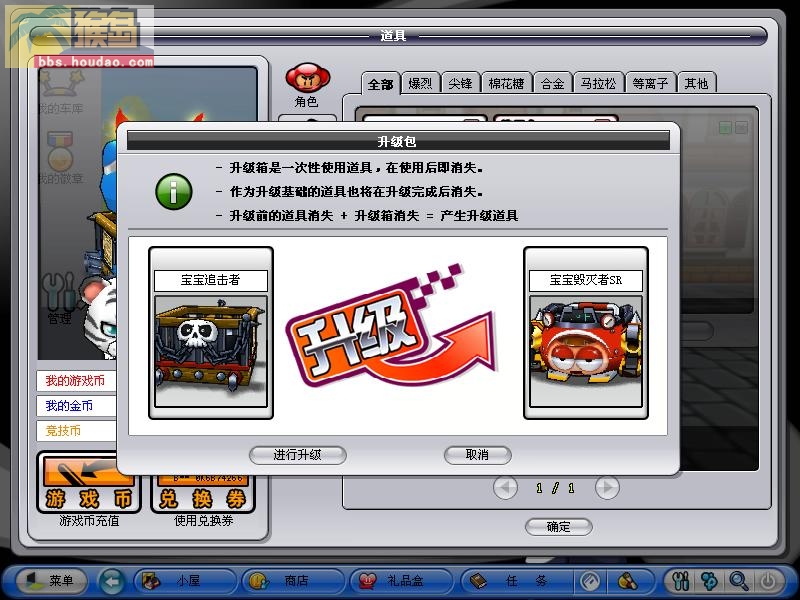Click the round compass icon in bottom bar
800x600 pixels.
coord(590,581)
